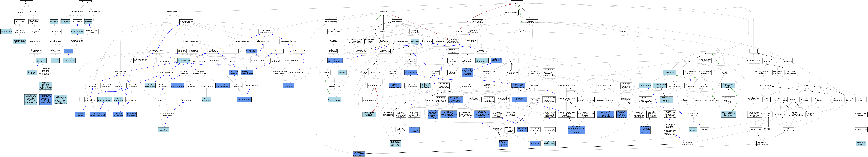Image resolution: width=868 pixels, height=157 pixels.
Task: Select the artery morphogenesis node
Action: [244, 100]
